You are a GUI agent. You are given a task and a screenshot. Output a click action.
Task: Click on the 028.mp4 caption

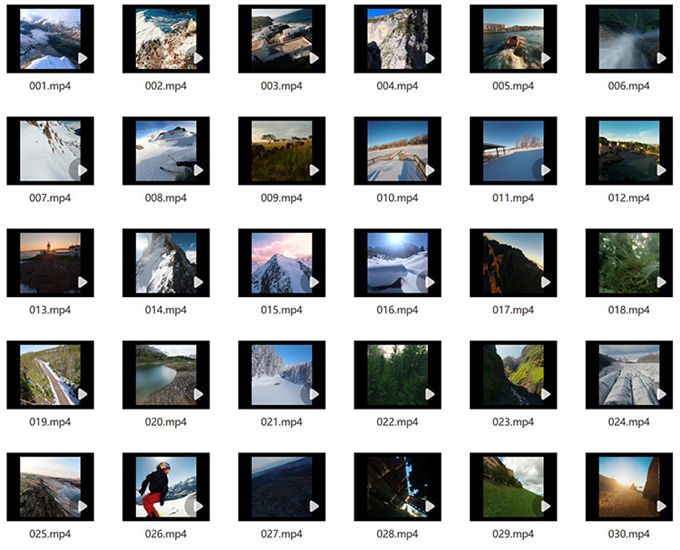[x=398, y=534]
